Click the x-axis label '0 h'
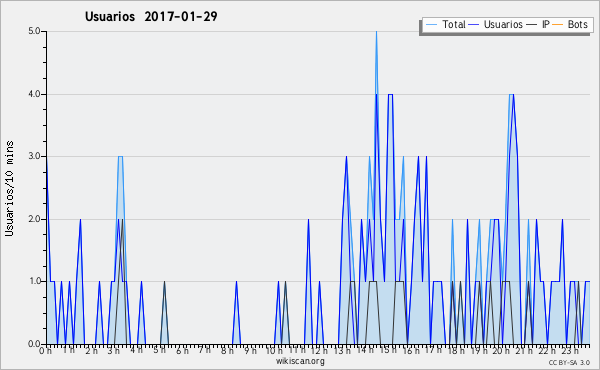600x370 pixels. click(x=45, y=350)
